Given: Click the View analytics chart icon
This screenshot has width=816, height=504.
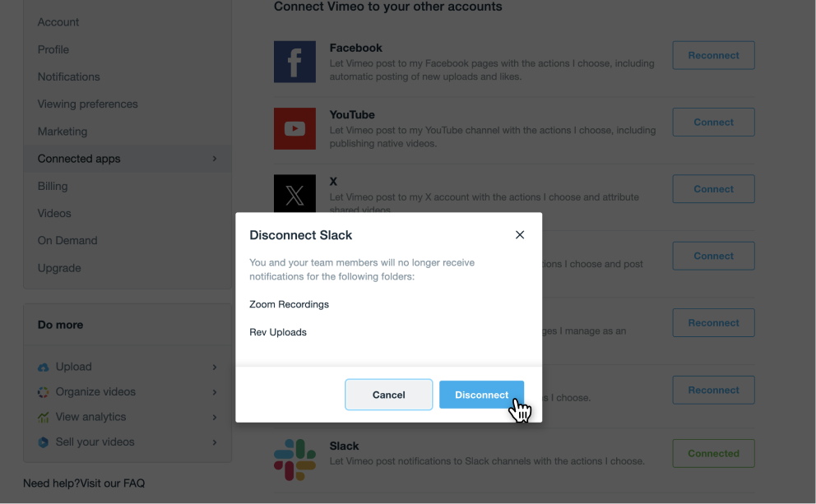Looking at the screenshot, I should (x=44, y=418).
